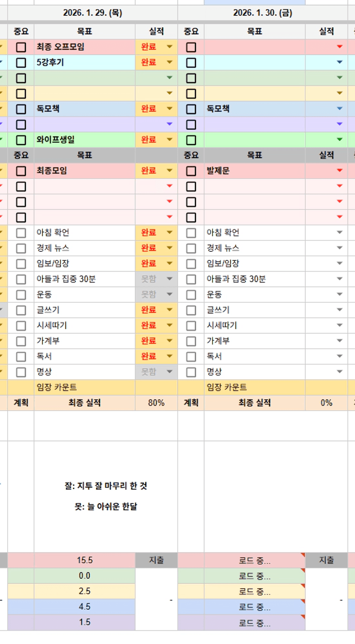355x644 pixels.
Task: Toggle the checkbox next to 발제문
Action: [191, 171]
